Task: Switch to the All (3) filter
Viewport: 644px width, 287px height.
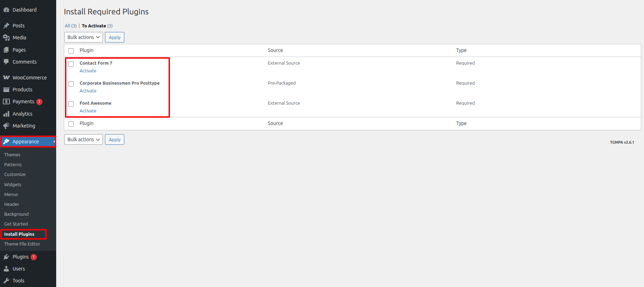Action: tap(67, 26)
